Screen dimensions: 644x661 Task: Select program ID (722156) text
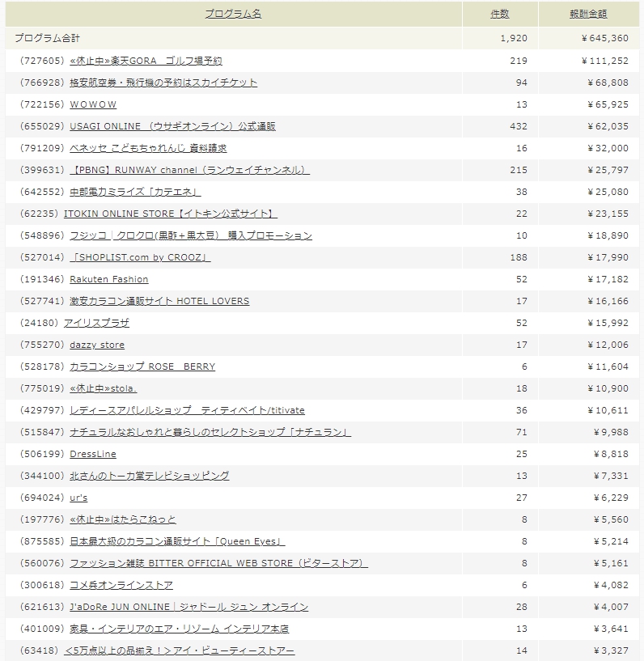(42, 104)
